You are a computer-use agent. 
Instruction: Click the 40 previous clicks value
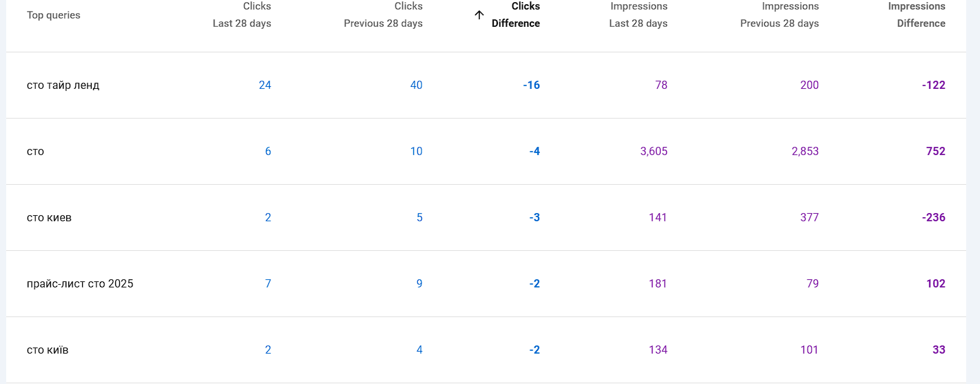click(416, 85)
